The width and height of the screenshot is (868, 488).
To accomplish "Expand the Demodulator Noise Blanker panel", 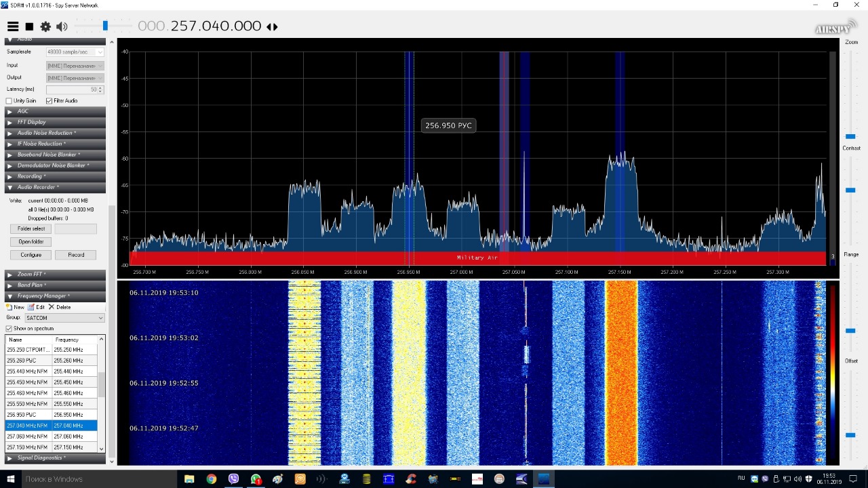I will click(x=55, y=165).
